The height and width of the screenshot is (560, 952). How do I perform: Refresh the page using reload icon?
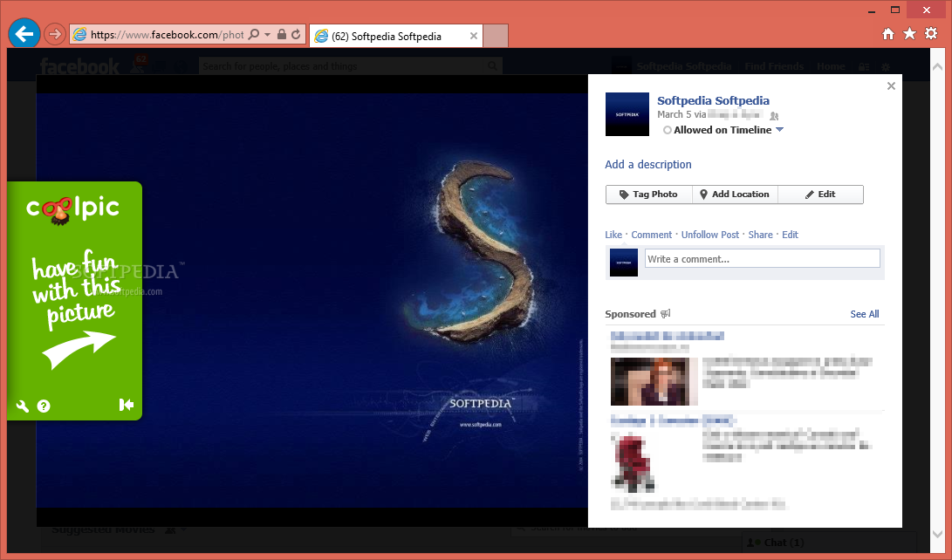296,35
